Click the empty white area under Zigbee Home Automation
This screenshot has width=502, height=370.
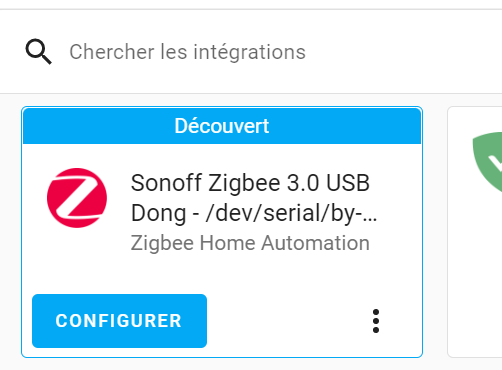coord(250,272)
